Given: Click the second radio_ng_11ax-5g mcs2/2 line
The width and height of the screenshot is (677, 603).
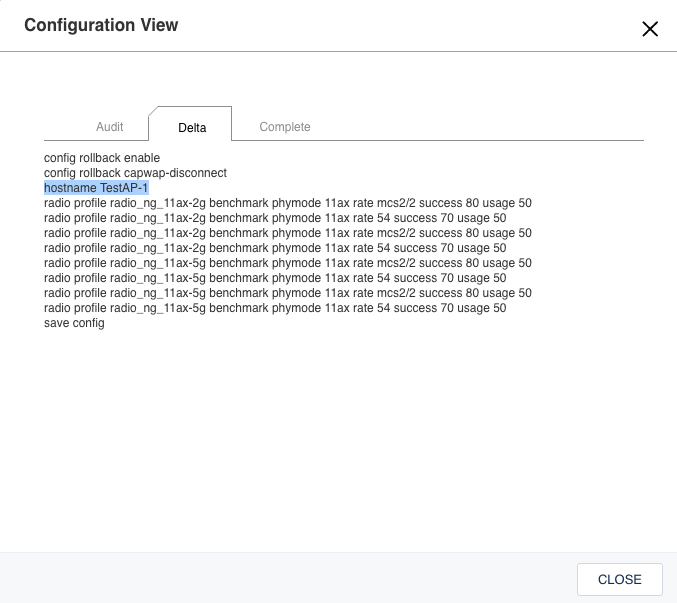Looking at the screenshot, I should point(288,293).
